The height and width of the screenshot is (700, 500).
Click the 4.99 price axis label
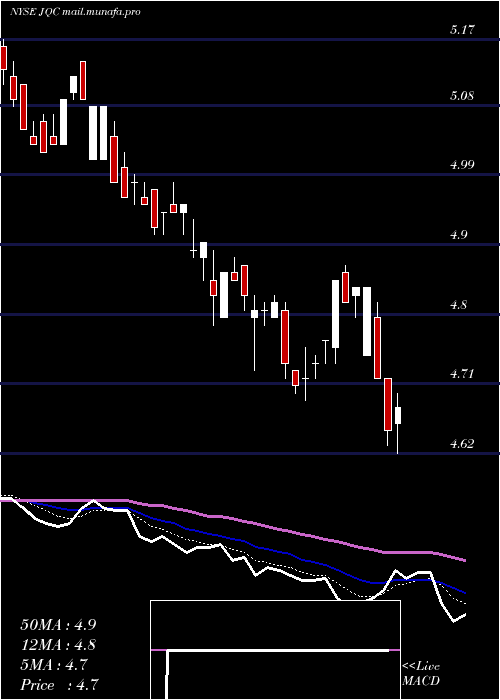[x=462, y=165]
